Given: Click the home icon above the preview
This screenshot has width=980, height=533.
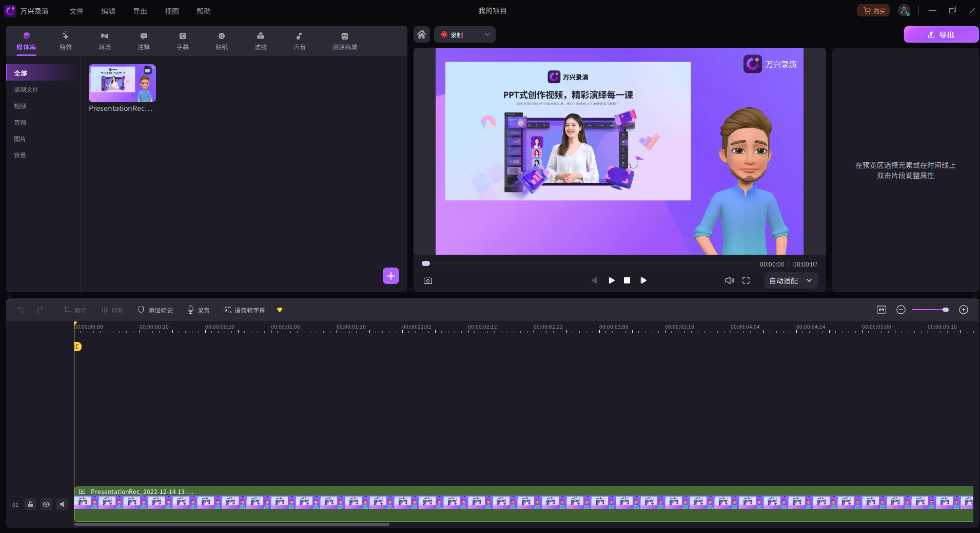Looking at the screenshot, I should [x=421, y=34].
